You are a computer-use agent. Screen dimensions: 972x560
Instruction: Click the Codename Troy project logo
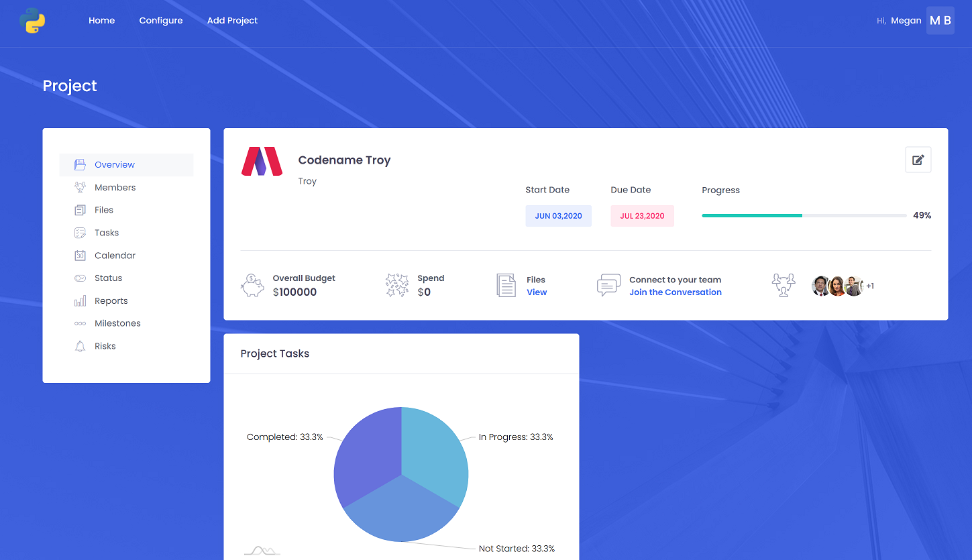tap(262, 162)
